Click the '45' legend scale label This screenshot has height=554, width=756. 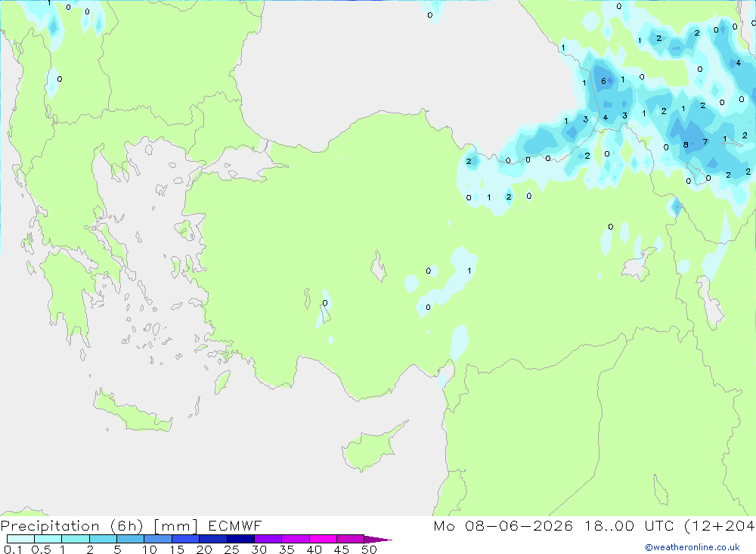tap(342, 549)
